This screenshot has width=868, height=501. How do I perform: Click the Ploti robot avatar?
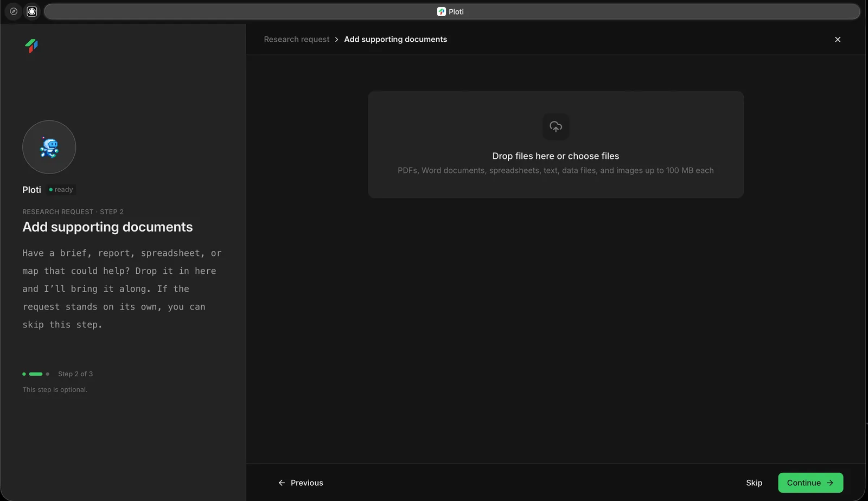pyautogui.click(x=49, y=147)
